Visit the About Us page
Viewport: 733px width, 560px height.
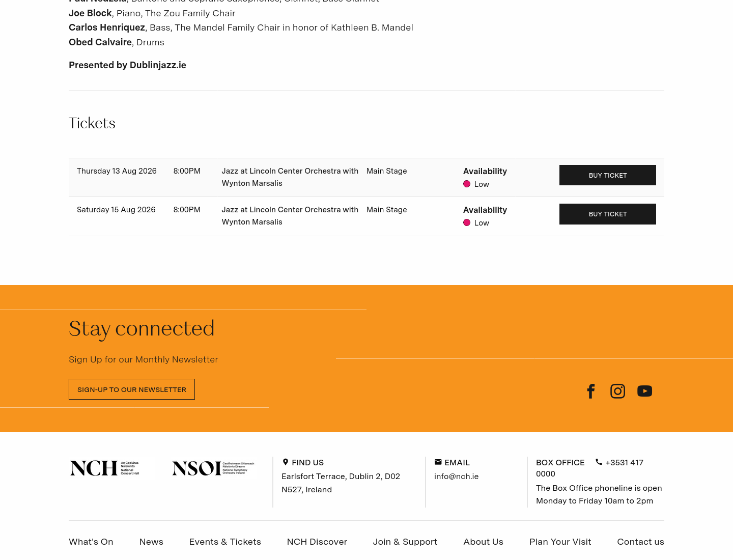tap(484, 542)
